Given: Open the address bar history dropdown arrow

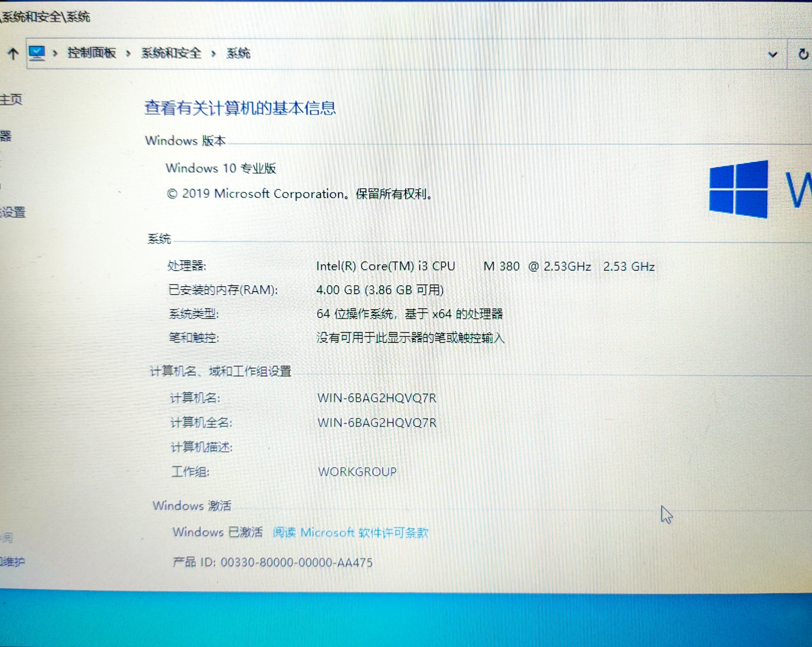Looking at the screenshot, I should click(x=773, y=55).
